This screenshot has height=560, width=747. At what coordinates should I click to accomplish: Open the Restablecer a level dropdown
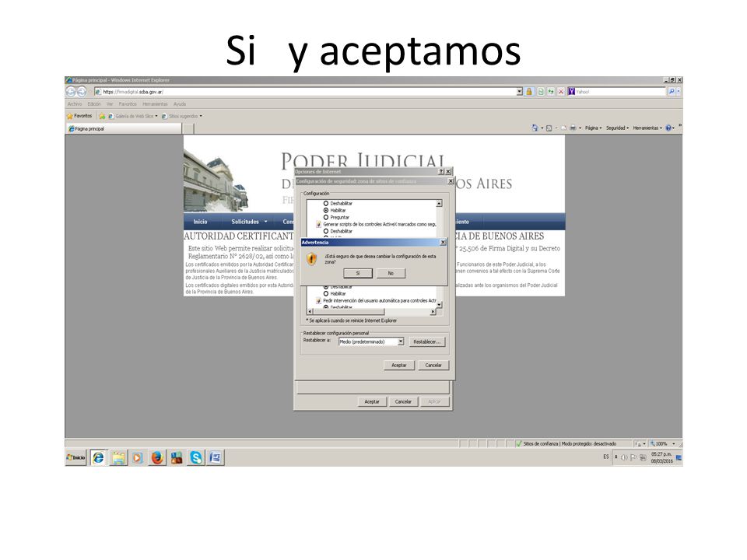click(x=401, y=341)
